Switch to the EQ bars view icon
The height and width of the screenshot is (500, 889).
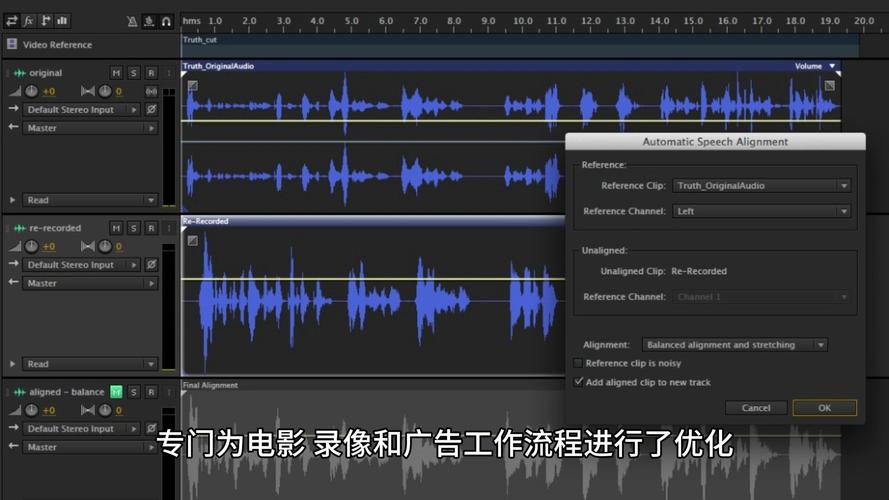63,20
